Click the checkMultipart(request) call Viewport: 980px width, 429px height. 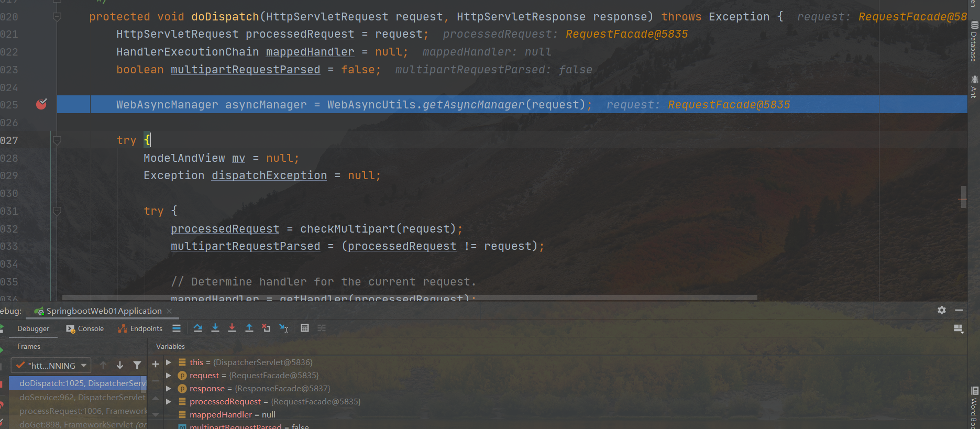(x=378, y=228)
